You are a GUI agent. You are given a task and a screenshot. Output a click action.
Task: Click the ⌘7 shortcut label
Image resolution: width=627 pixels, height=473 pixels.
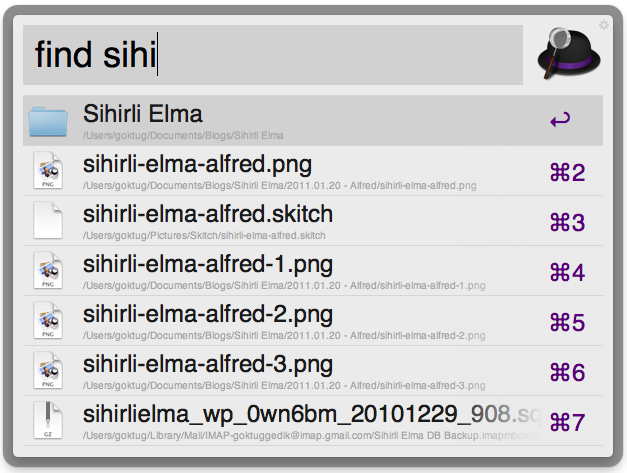(x=567, y=421)
